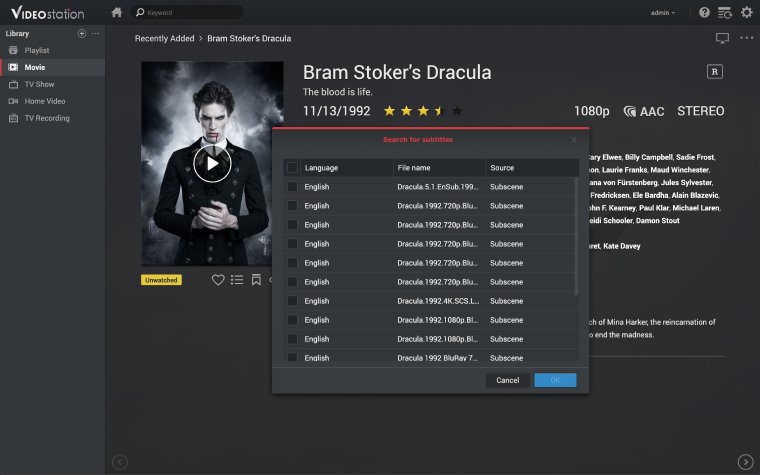
Task: Expand the admin user dropdown
Action: tap(663, 13)
